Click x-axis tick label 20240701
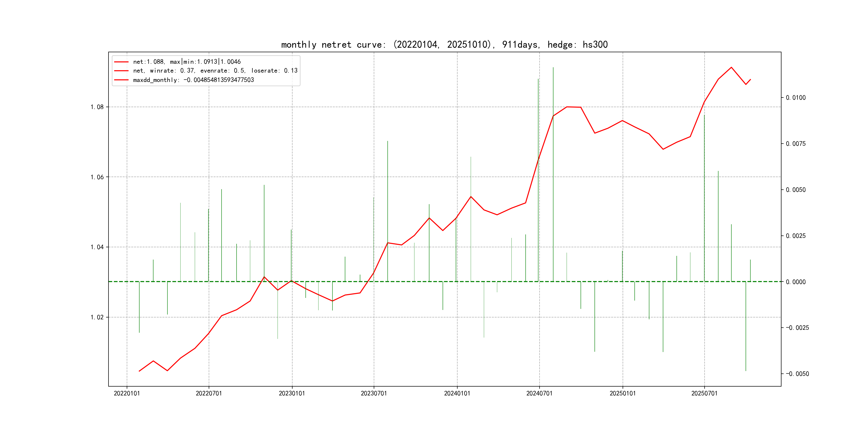This screenshot has width=868, height=434. 539,393
